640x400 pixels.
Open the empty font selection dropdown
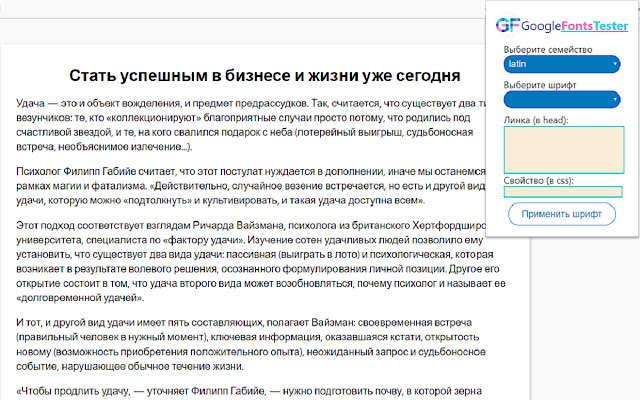click(x=562, y=99)
